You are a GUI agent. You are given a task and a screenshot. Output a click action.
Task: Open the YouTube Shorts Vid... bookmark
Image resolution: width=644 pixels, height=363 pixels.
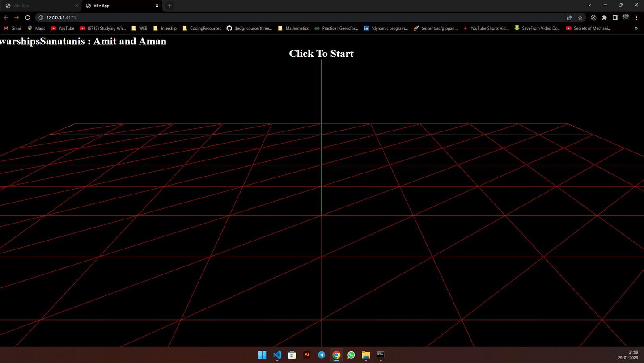pyautogui.click(x=486, y=28)
